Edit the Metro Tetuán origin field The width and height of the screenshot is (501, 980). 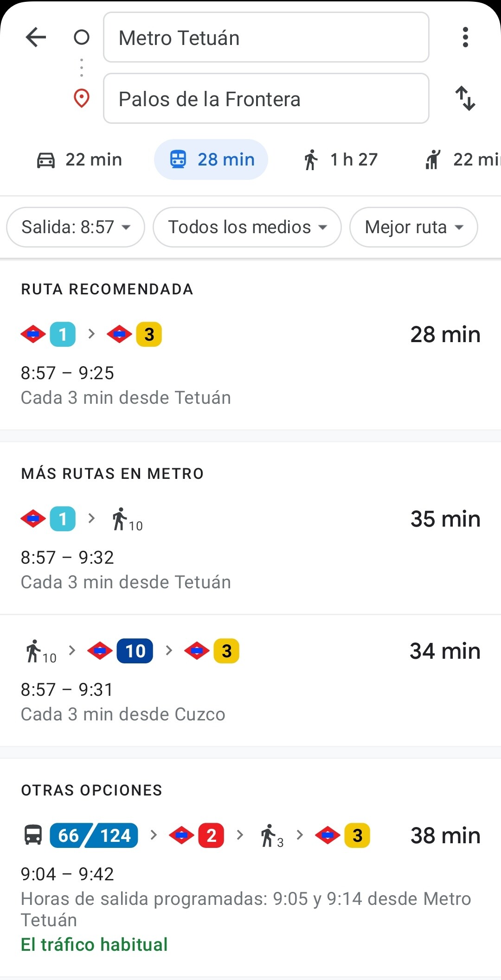(x=266, y=38)
